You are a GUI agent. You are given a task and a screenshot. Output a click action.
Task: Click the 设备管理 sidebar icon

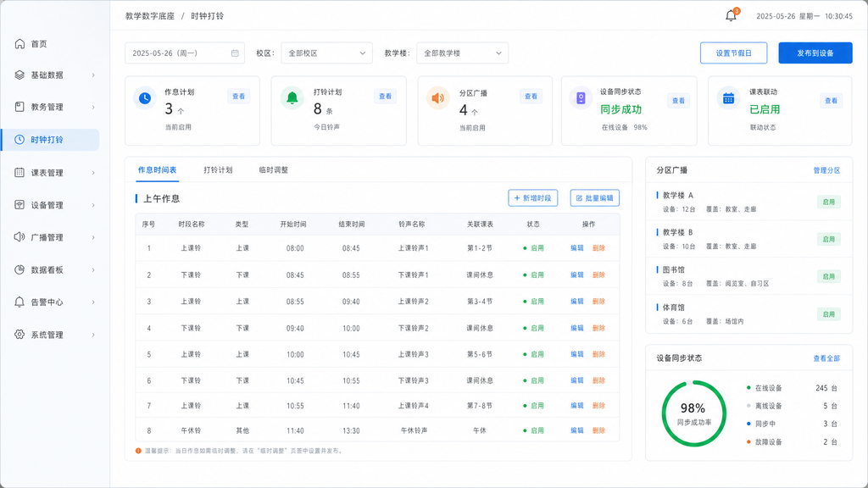(x=19, y=205)
